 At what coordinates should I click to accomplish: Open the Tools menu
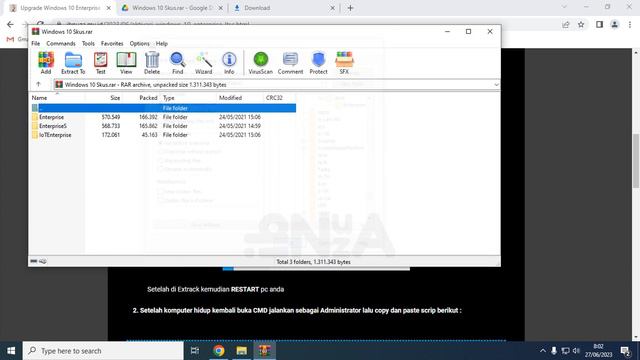pyautogui.click(x=88, y=43)
